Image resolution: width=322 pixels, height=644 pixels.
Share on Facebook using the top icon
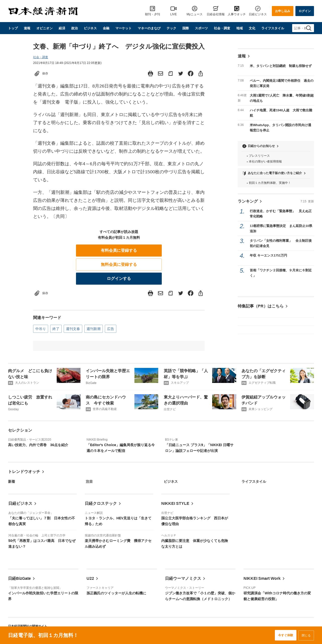click(191, 73)
